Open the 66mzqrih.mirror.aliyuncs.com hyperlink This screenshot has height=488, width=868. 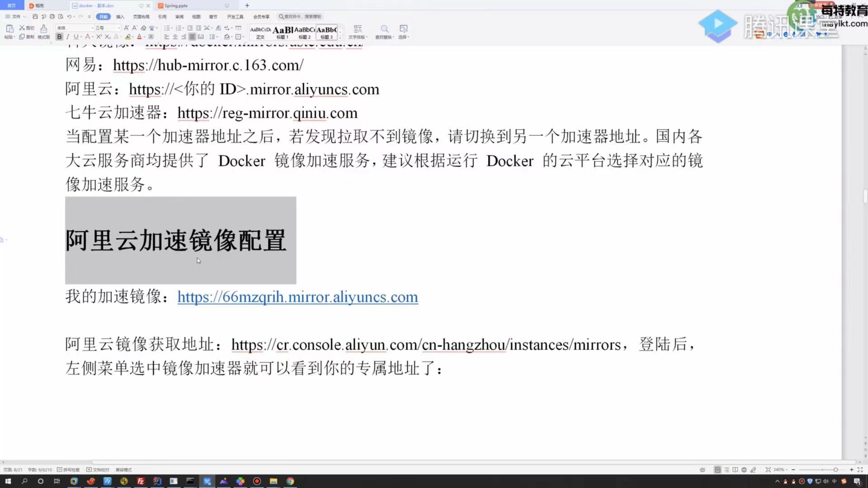pos(297,297)
